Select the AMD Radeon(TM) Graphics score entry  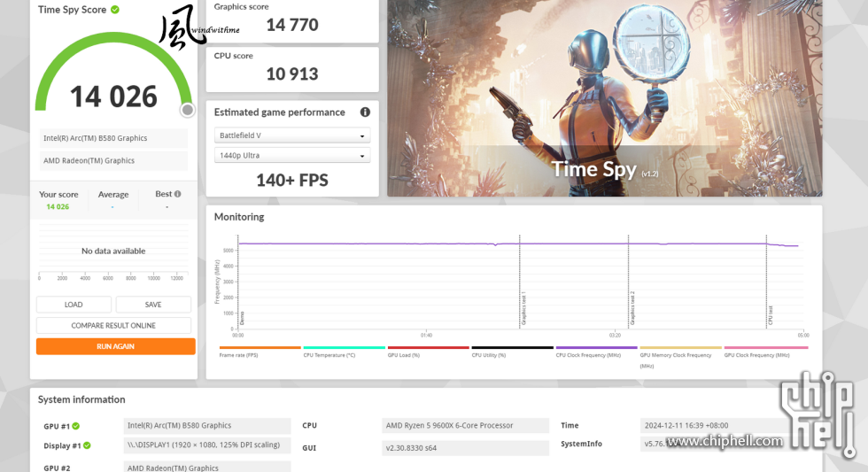[x=113, y=160]
